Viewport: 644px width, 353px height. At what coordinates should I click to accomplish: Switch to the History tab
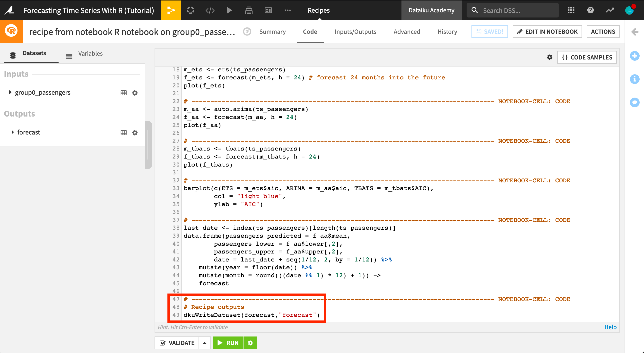[x=447, y=32]
